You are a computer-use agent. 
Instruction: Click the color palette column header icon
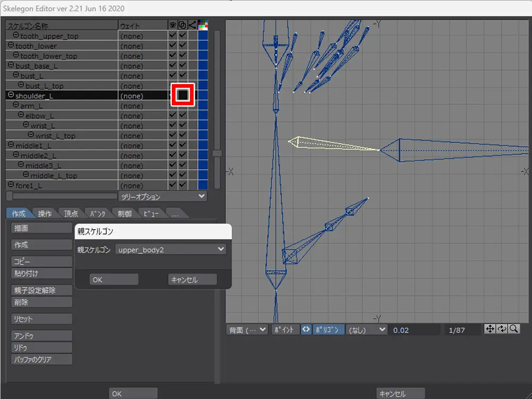point(203,26)
